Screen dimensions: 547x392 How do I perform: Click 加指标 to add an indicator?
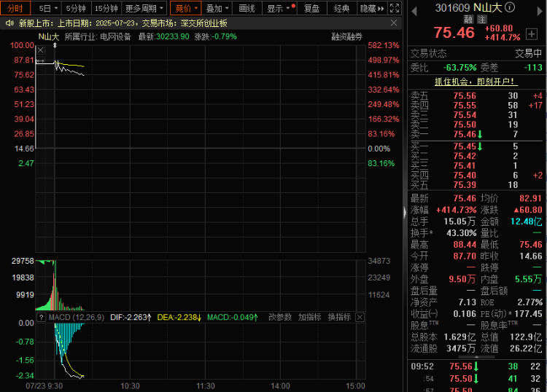(x=309, y=317)
